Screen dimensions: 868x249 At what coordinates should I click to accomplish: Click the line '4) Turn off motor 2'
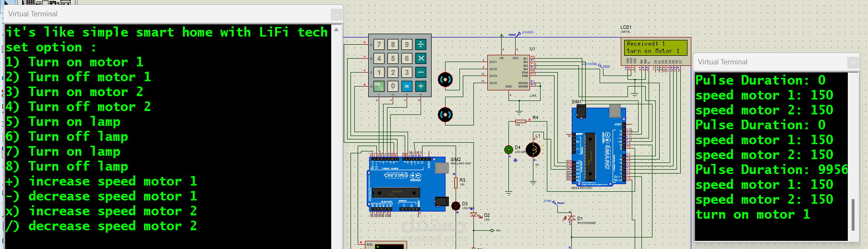(78, 107)
